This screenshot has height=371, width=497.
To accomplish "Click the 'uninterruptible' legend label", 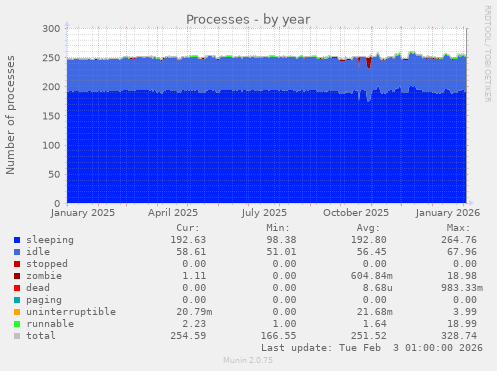I will point(71,312).
